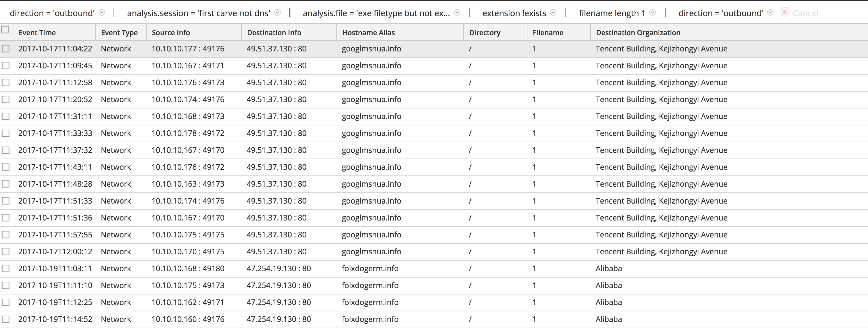Toggle the select-all checkbox in table header

click(x=5, y=30)
